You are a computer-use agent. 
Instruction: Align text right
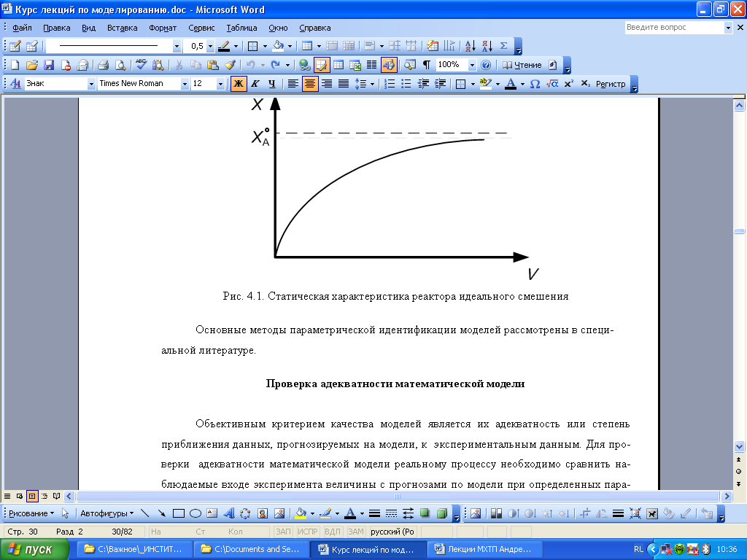coord(327,84)
